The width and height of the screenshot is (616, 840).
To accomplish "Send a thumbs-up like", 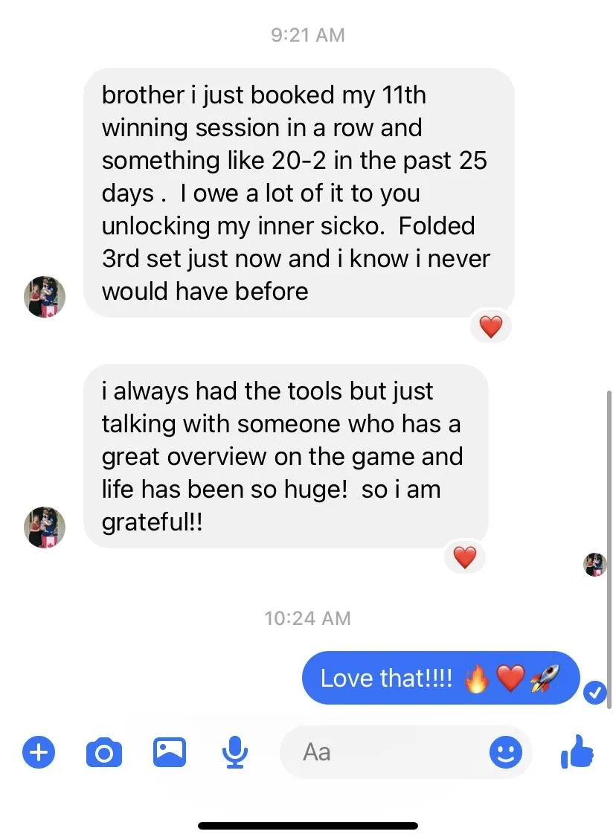I will (x=577, y=751).
